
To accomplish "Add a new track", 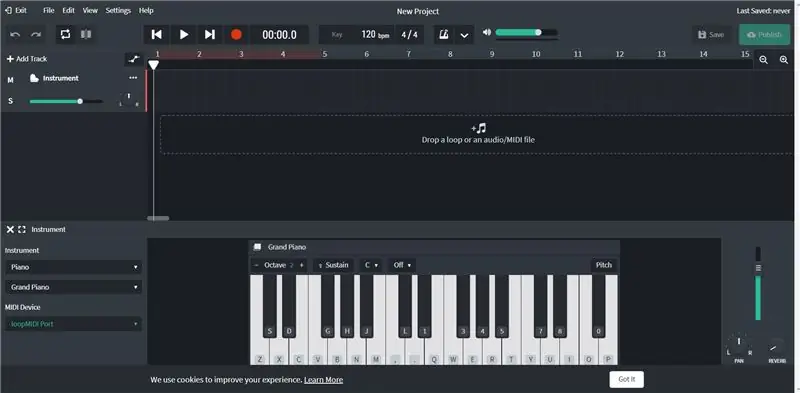I will pyautogui.click(x=27, y=59).
